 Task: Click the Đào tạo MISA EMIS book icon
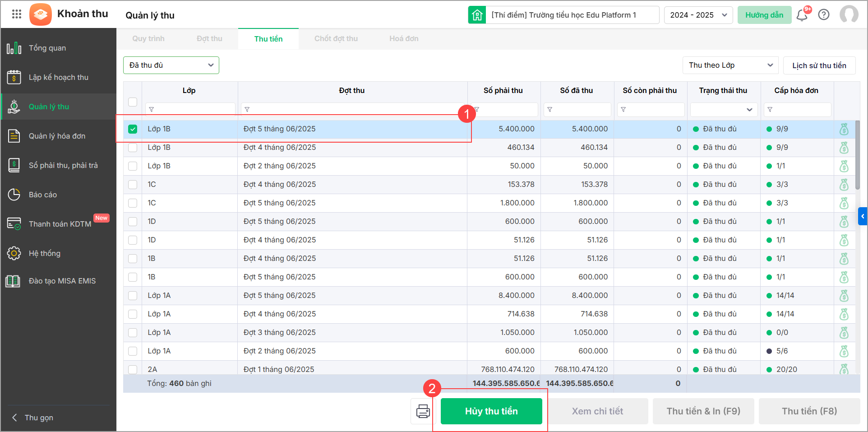(13, 281)
